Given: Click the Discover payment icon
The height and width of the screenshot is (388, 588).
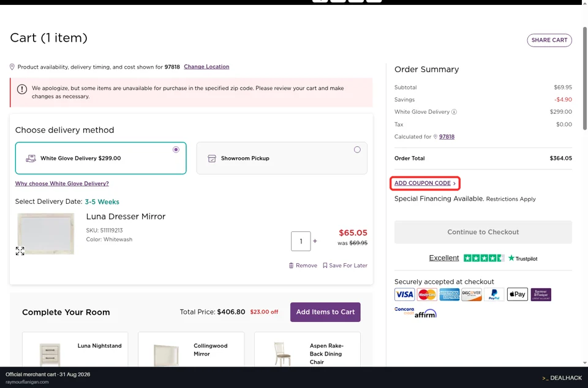Looking at the screenshot, I should tap(472, 294).
